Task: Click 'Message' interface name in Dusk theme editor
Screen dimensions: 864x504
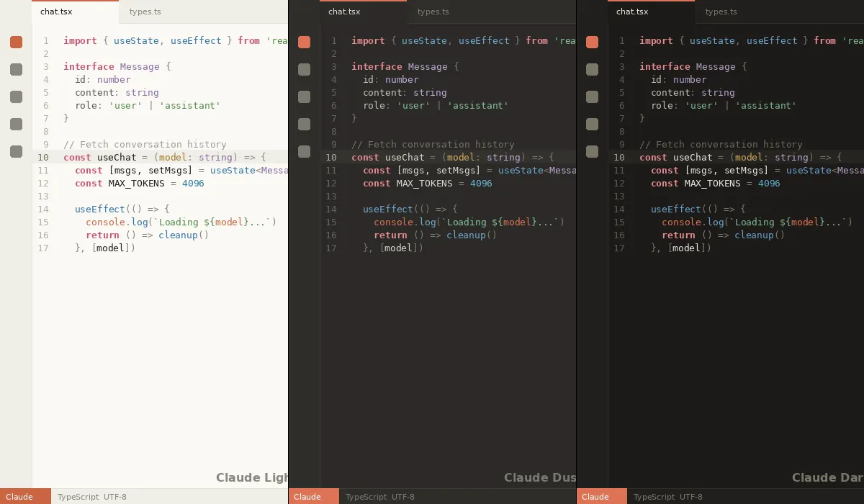Action: click(428, 66)
